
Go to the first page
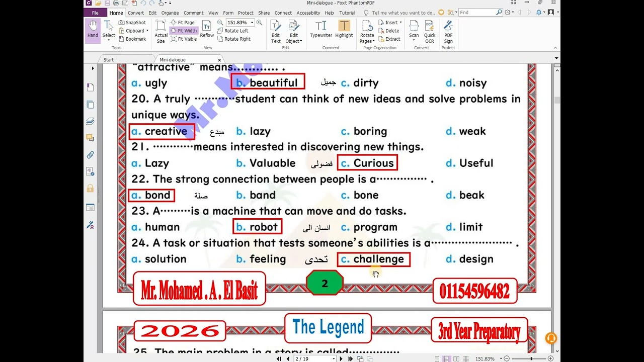[x=280, y=358]
